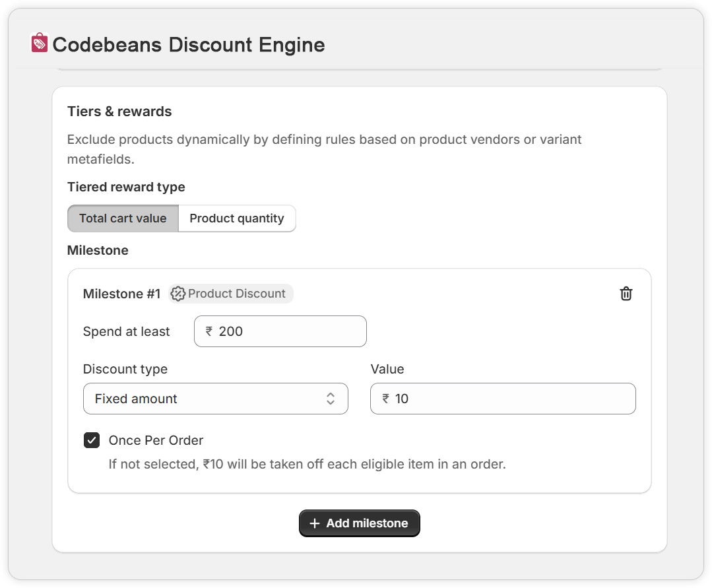Click the Product Discount badge text
The width and height of the screenshot is (712, 588).
click(x=237, y=294)
